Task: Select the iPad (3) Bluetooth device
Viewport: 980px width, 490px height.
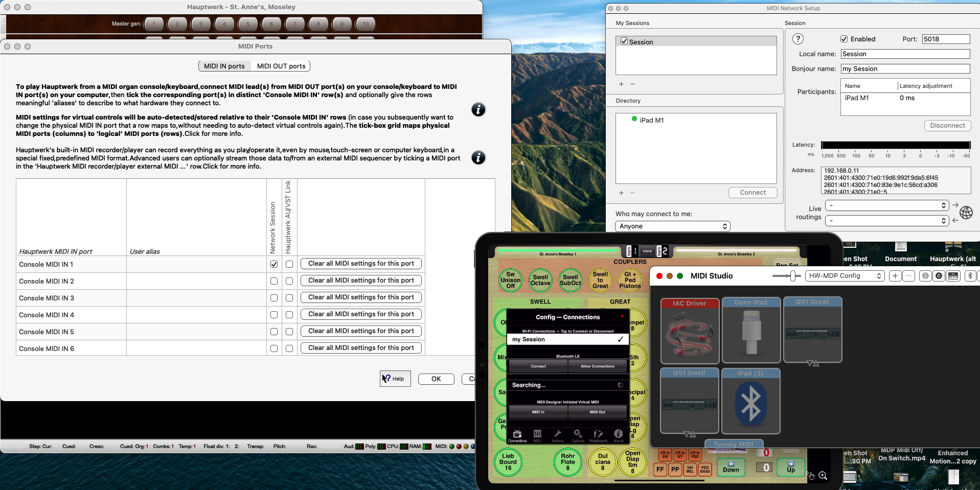Action: 750,401
